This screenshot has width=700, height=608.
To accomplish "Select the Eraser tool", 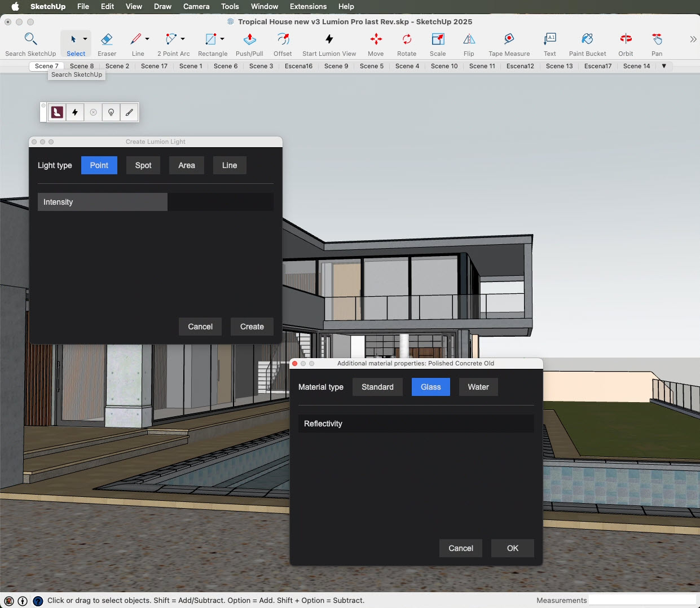I will 107,41.
